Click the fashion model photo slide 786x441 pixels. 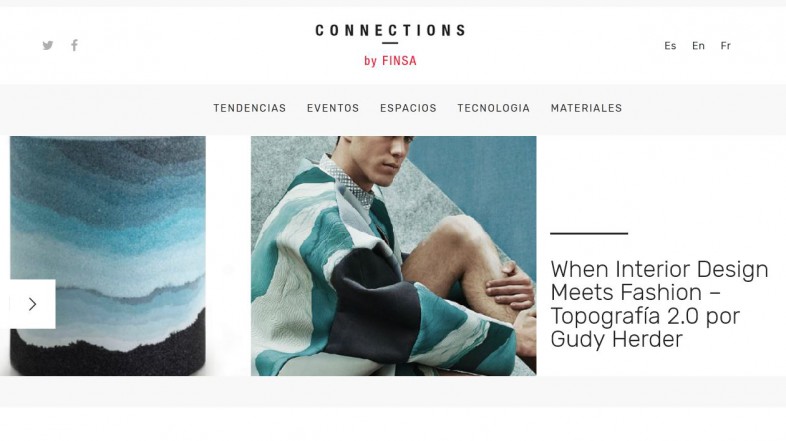(394, 256)
